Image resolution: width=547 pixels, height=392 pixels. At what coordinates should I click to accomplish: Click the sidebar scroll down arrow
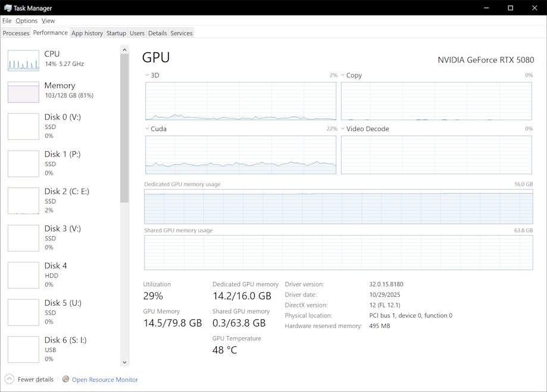tap(124, 362)
